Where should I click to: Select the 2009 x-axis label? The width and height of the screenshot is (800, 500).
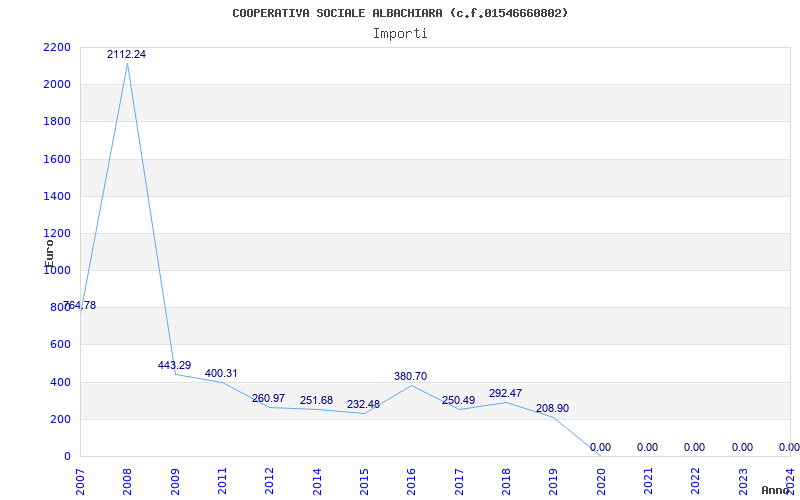coord(175,482)
